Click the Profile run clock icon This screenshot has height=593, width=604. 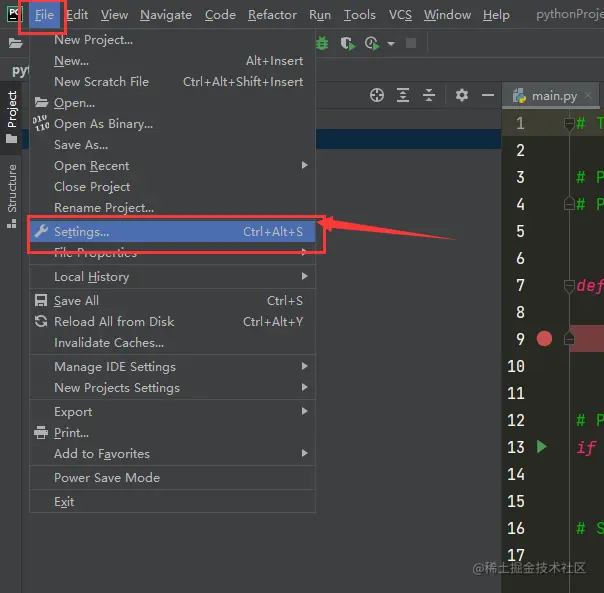click(x=372, y=43)
